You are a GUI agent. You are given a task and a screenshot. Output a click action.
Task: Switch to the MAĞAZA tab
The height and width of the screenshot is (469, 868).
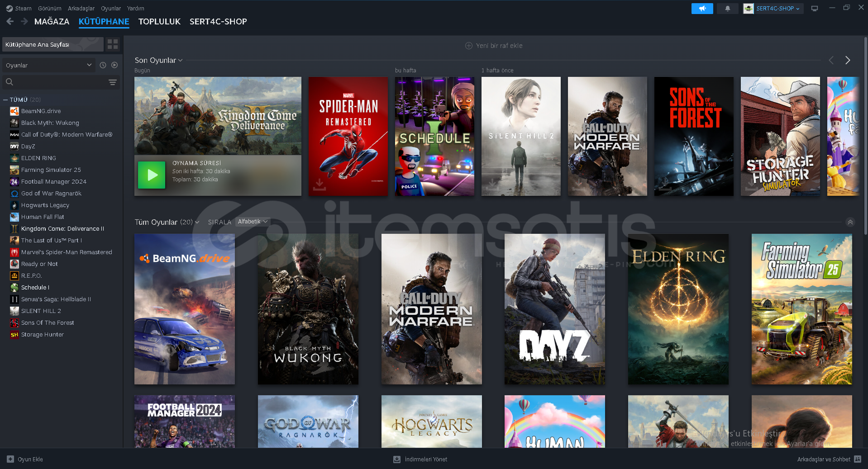pyautogui.click(x=52, y=21)
